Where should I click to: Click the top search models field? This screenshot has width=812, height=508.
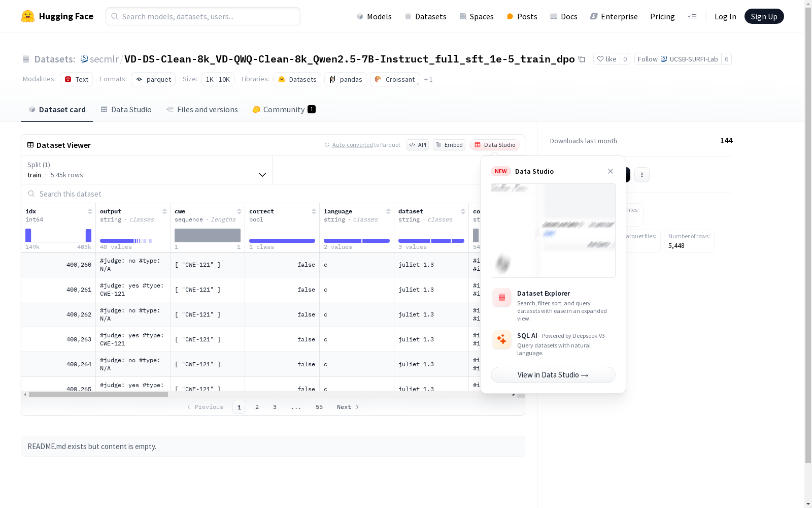point(203,16)
